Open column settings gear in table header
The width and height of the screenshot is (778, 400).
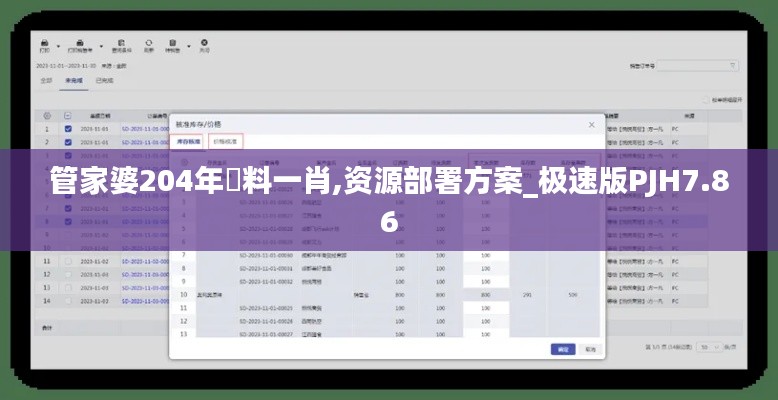tap(46, 116)
